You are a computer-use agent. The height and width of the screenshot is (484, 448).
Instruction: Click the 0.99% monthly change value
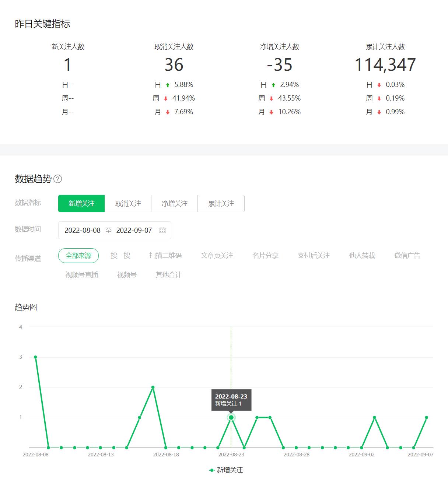coord(395,112)
